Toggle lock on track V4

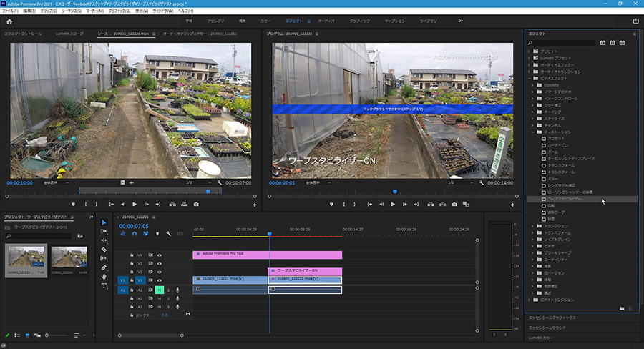tap(132, 255)
